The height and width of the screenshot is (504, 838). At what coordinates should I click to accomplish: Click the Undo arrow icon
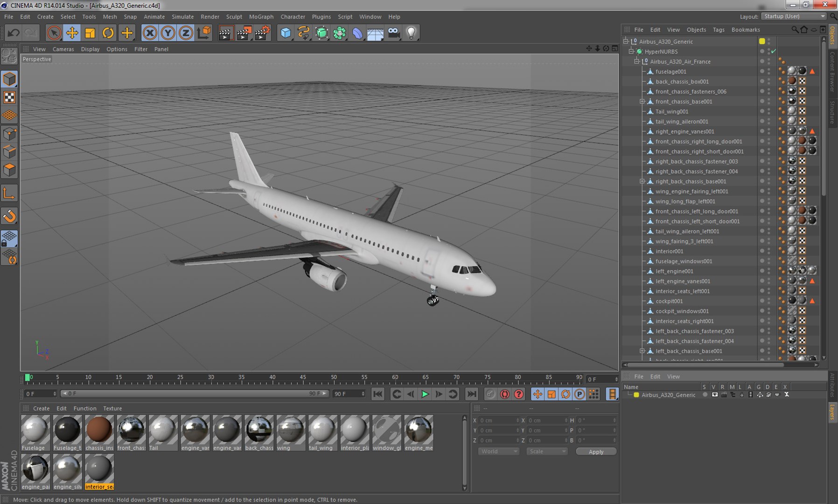click(14, 33)
